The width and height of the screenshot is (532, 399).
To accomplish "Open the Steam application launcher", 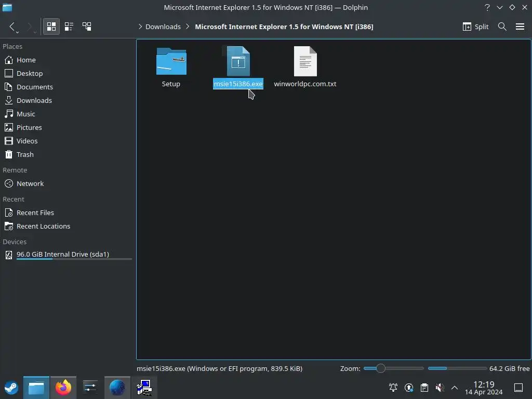I will (x=11, y=388).
